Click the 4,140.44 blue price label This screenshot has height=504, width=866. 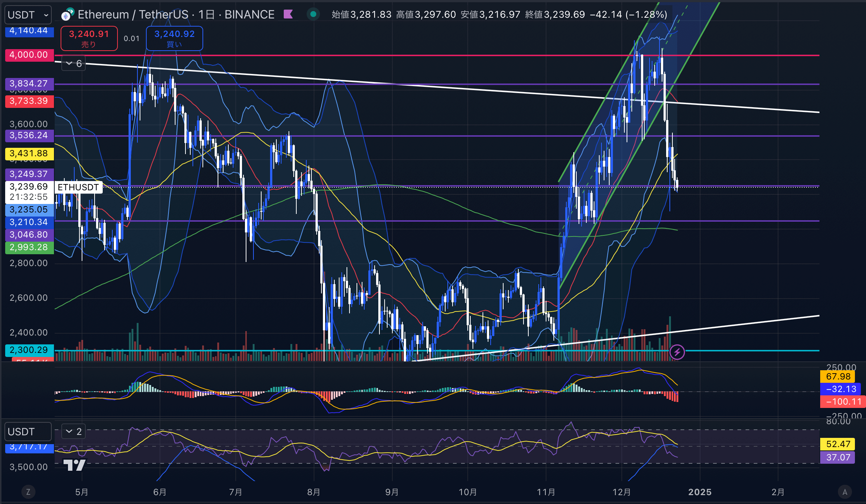coord(29,31)
